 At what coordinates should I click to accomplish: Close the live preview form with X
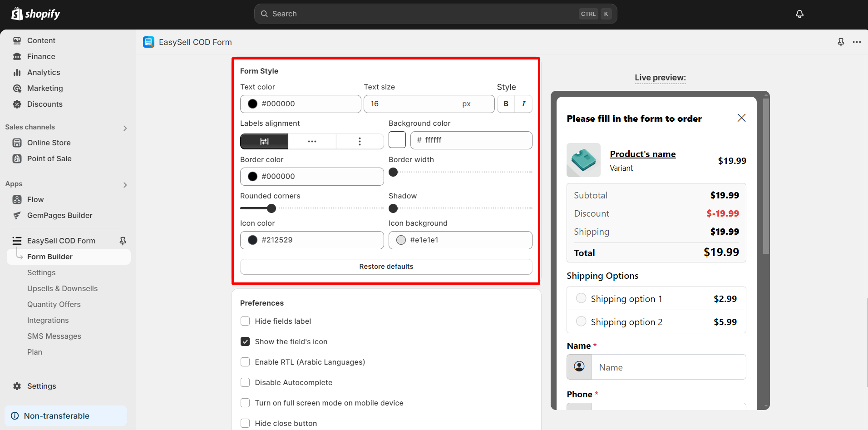(741, 118)
